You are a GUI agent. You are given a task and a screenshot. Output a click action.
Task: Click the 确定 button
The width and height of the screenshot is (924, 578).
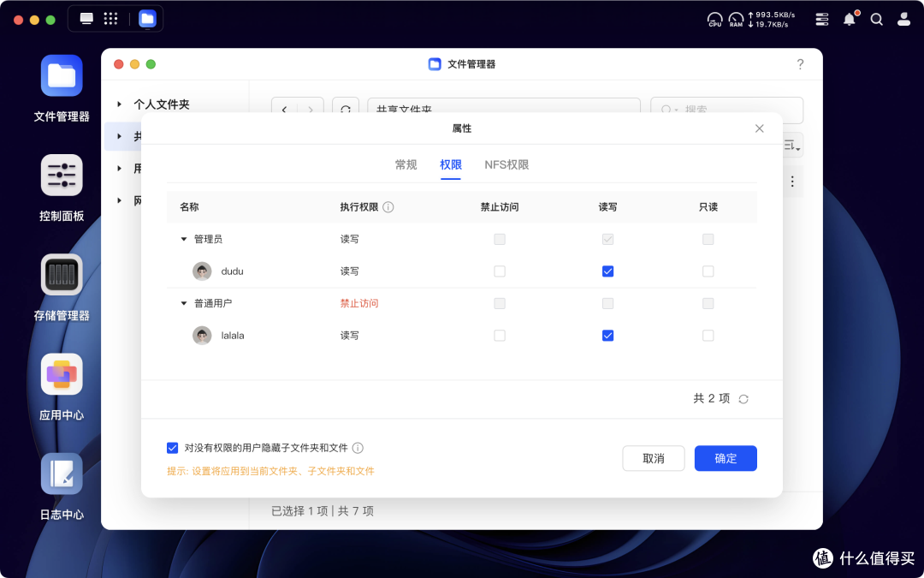pyautogui.click(x=726, y=458)
